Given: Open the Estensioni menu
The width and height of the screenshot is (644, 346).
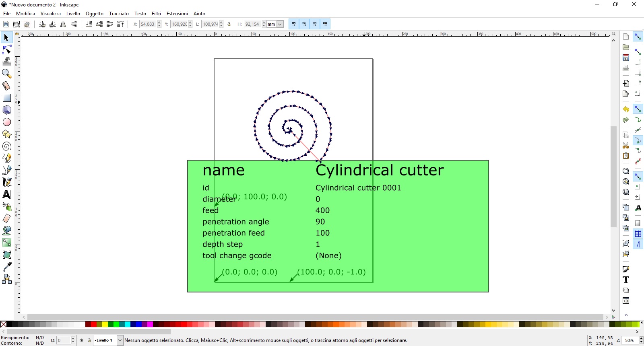Looking at the screenshot, I should click(177, 14).
